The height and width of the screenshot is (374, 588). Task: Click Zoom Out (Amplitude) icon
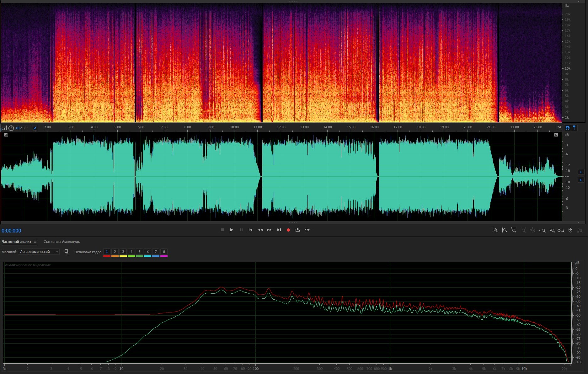tap(504, 230)
